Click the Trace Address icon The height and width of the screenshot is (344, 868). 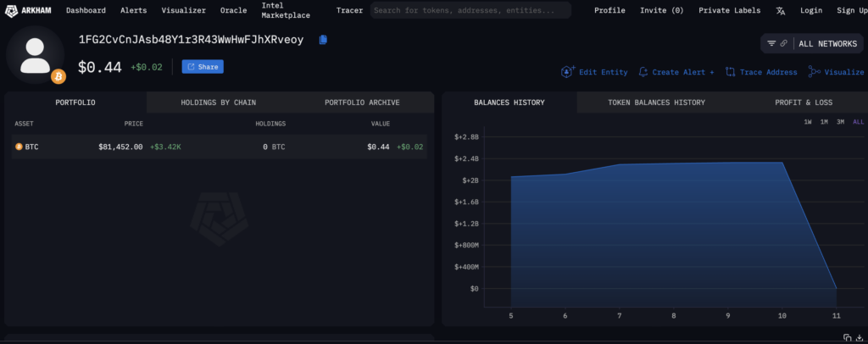[x=730, y=72]
